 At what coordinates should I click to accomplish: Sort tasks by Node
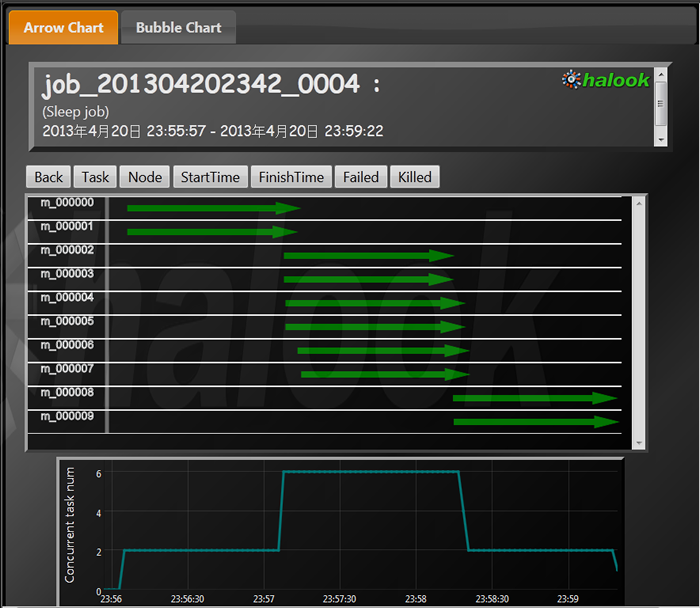click(x=145, y=177)
